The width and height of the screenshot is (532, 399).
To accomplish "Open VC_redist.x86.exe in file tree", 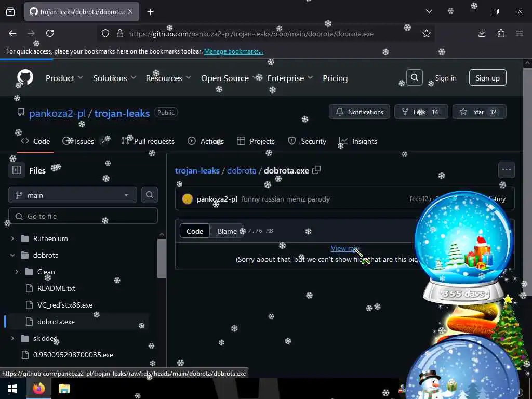I will (65, 305).
